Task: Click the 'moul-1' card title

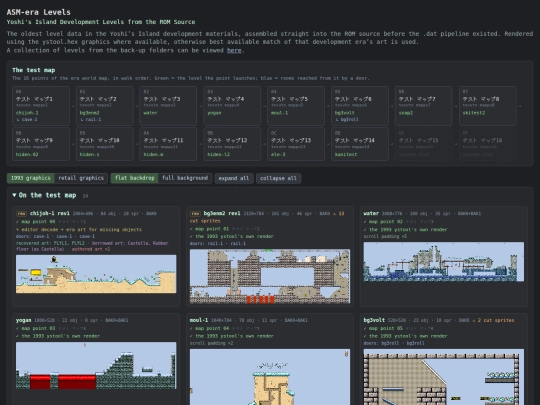Action: coord(199,320)
